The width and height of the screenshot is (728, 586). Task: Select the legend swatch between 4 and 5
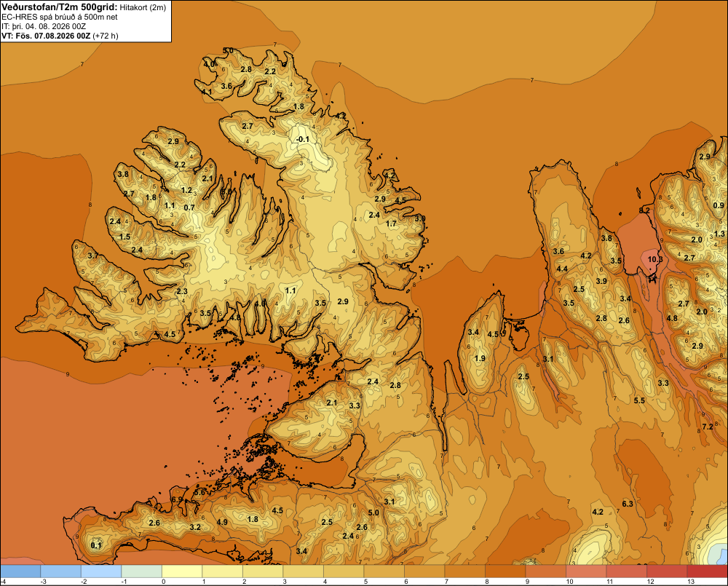click(x=344, y=571)
